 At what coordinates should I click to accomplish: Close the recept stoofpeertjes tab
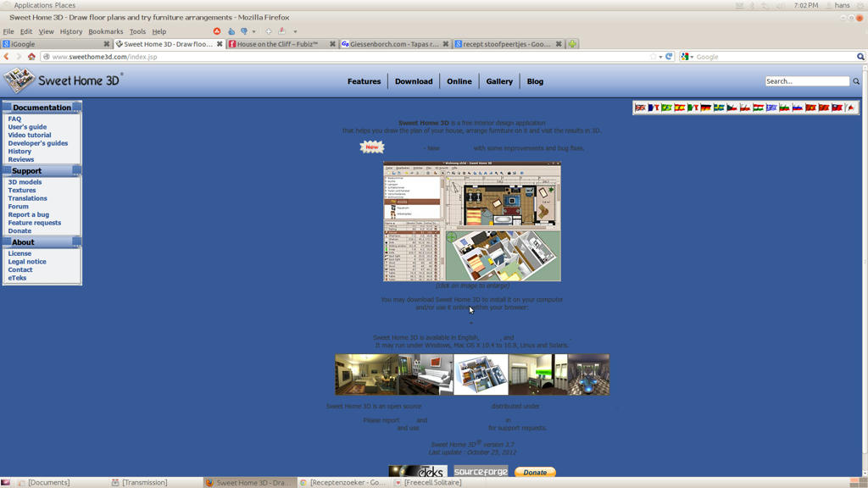[x=559, y=44]
